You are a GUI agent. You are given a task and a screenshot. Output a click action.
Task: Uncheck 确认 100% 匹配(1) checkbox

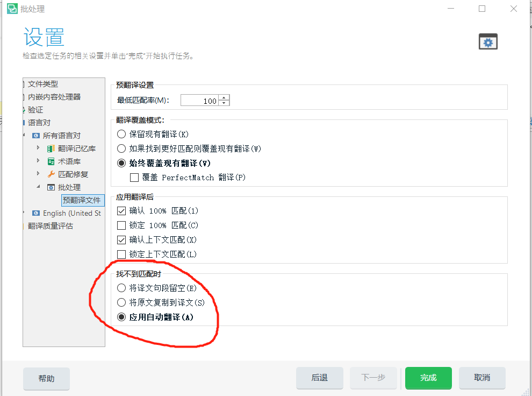(x=121, y=211)
